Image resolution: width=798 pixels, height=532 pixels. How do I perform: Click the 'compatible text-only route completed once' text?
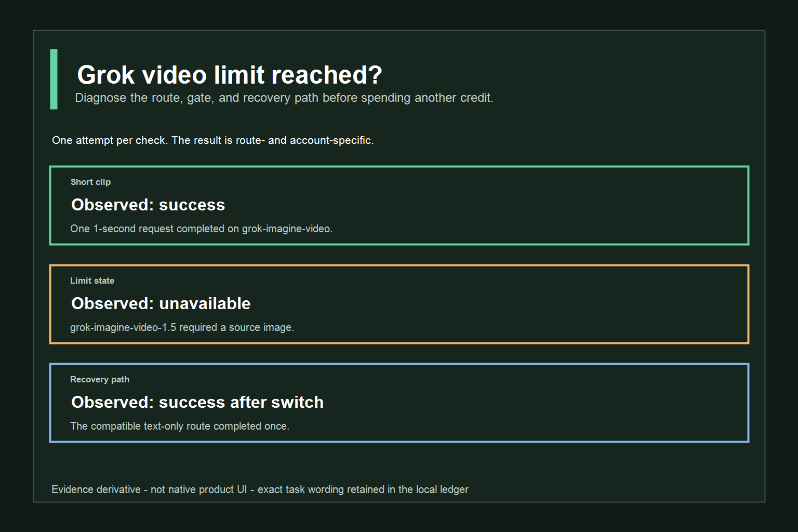pyautogui.click(x=180, y=426)
